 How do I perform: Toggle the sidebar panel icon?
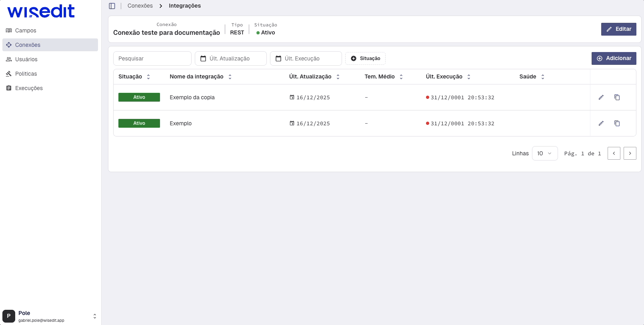[112, 6]
